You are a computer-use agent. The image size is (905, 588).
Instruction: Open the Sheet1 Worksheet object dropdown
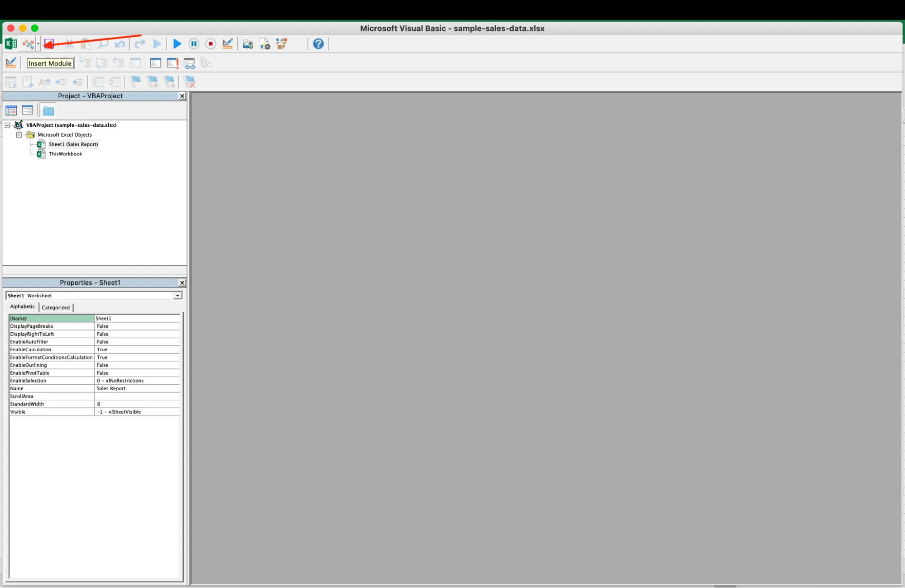177,296
